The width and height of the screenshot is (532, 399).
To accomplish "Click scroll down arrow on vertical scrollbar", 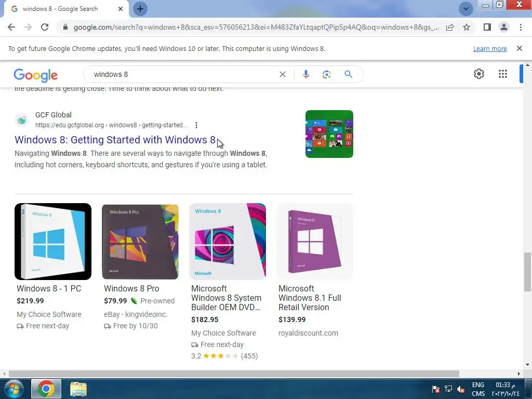I will 527,365.
